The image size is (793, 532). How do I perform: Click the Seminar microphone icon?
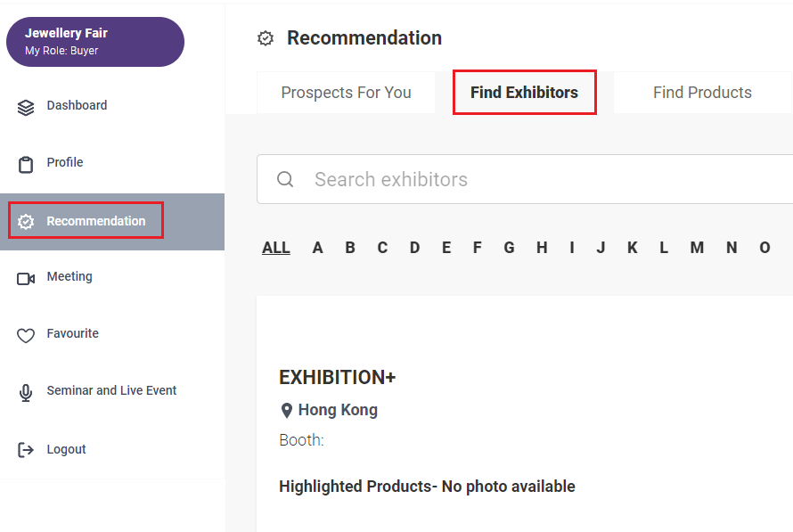[26, 393]
